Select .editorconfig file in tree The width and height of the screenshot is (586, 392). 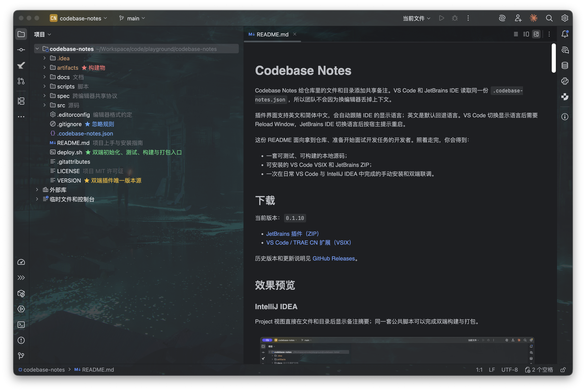pos(73,115)
